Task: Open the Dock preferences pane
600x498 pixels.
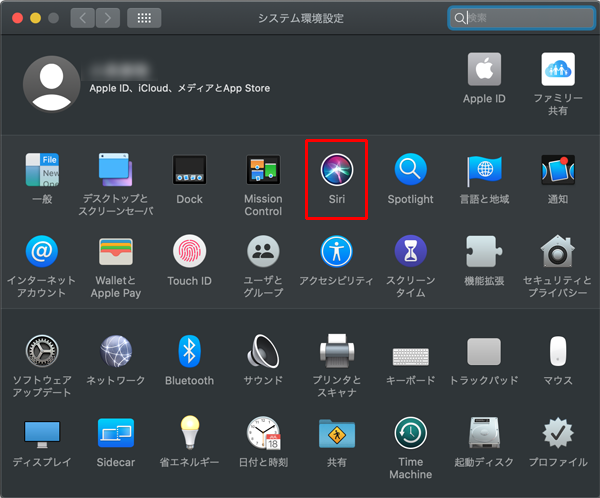Action: [189, 170]
